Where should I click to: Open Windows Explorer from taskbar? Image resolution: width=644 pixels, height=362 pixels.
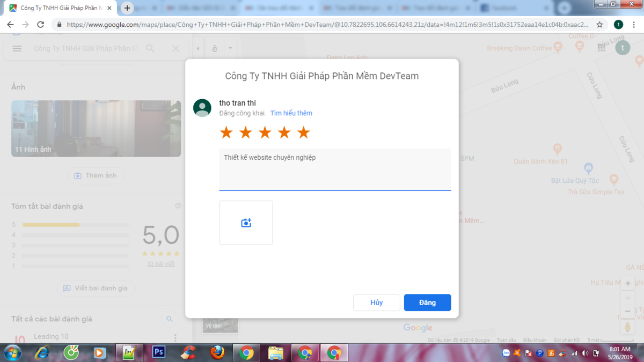(275, 352)
